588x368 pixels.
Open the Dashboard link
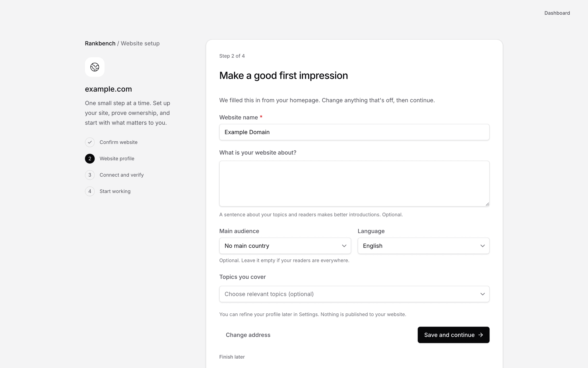tap(557, 13)
